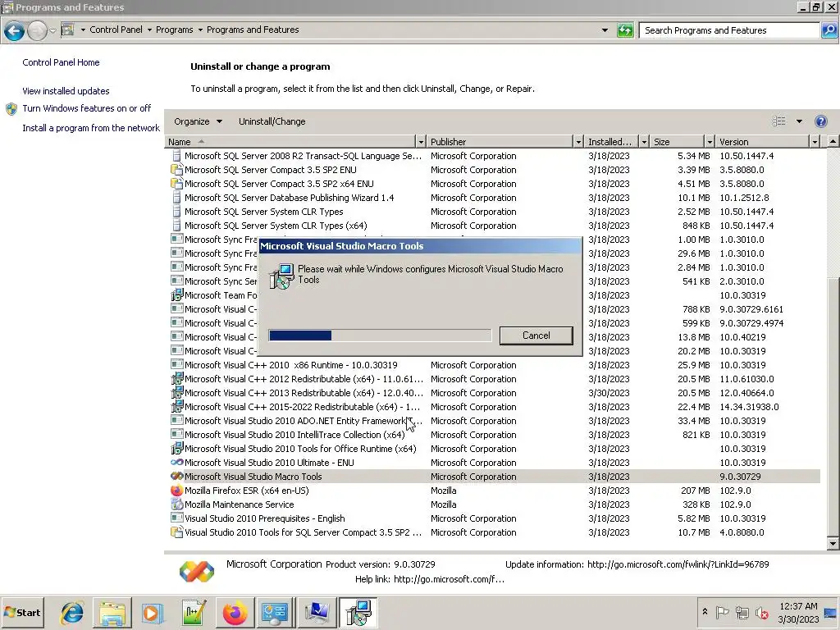Open Windows Explorer folder from taskbar
Viewport: 840px width, 630px height.
112,613
